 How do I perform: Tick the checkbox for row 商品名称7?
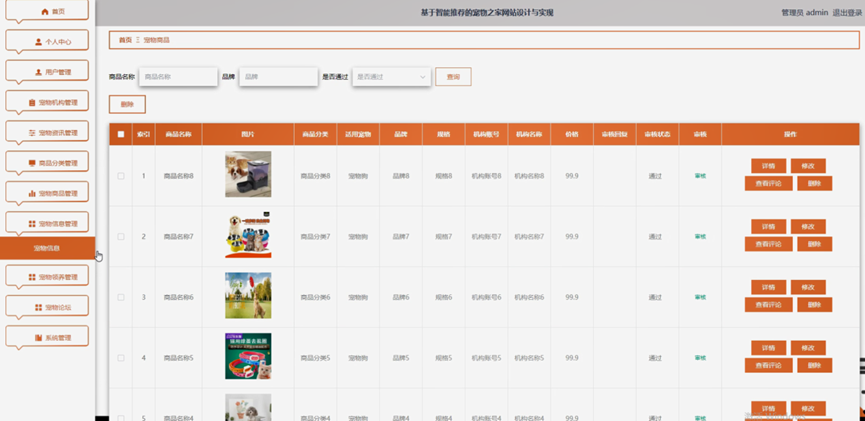click(x=121, y=237)
